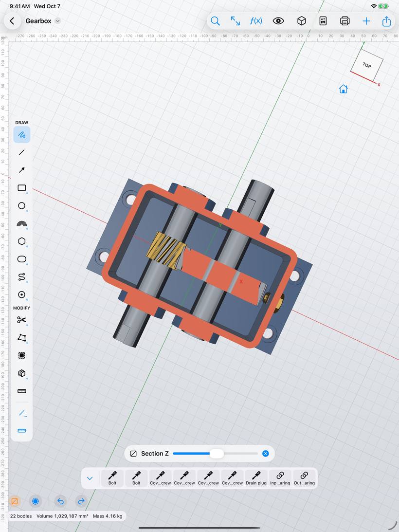Screen dimensions: 399x532
Task: Select the Point tool
Action: coord(22,294)
